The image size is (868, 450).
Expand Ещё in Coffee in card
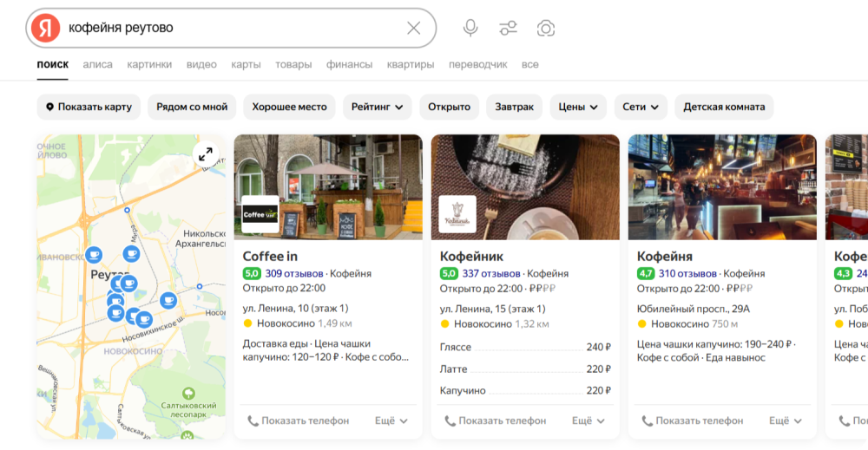pyautogui.click(x=391, y=421)
